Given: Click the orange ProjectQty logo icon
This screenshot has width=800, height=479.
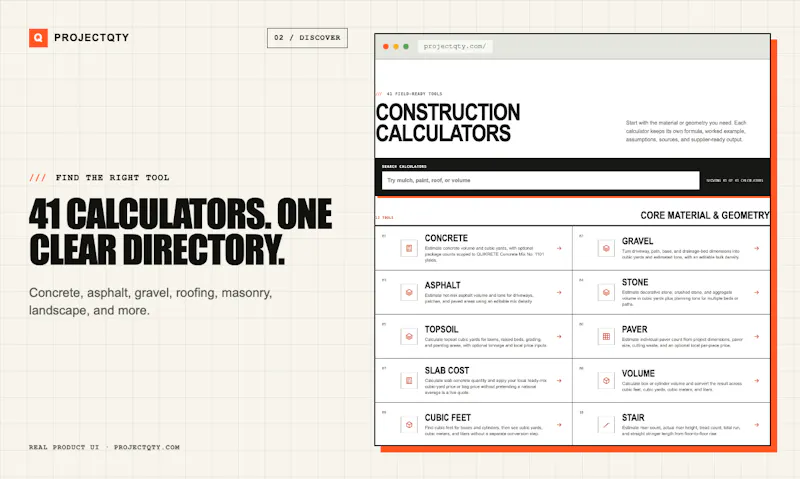Looking at the screenshot, I should pos(38,38).
